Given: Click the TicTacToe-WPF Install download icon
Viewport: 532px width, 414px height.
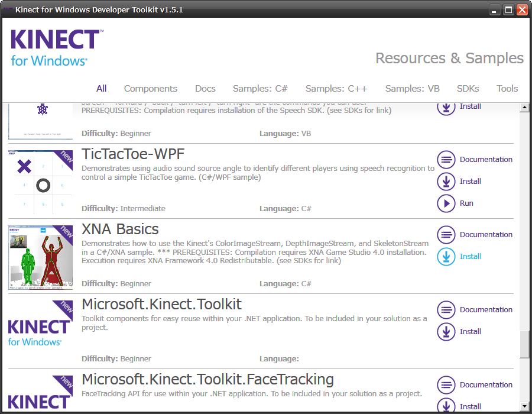Looking at the screenshot, I should (x=446, y=182).
